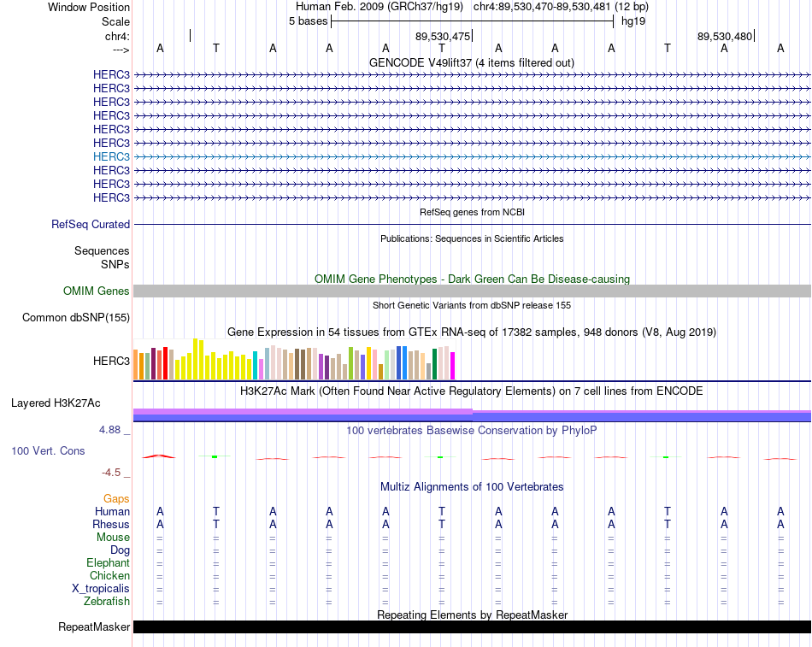Click the green PhyloP mark under the second base
The width and height of the screenshot is (812, 647).
[x=215, y=456]
